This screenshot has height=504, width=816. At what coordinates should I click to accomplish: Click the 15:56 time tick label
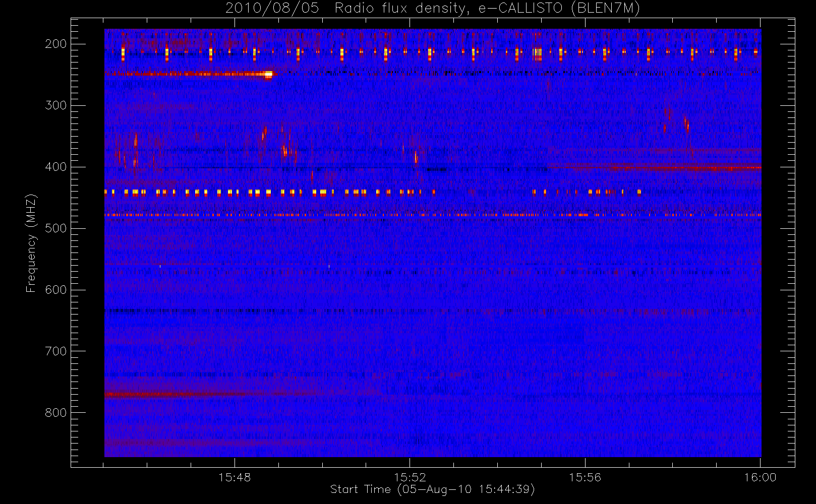[x=585, y=477]
